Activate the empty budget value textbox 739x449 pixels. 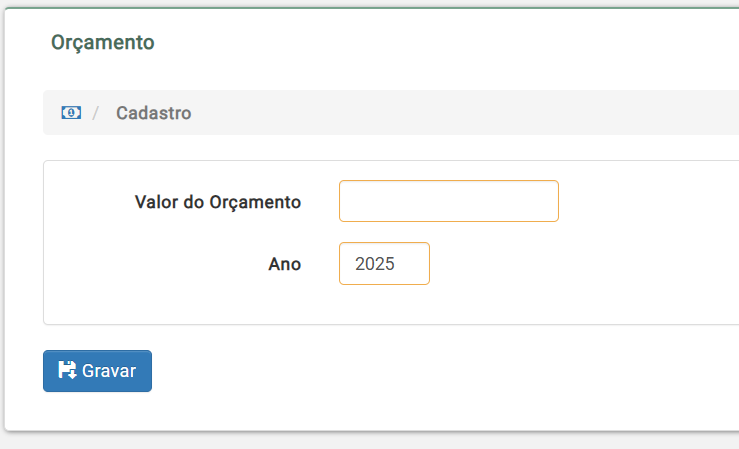[449, 201]
